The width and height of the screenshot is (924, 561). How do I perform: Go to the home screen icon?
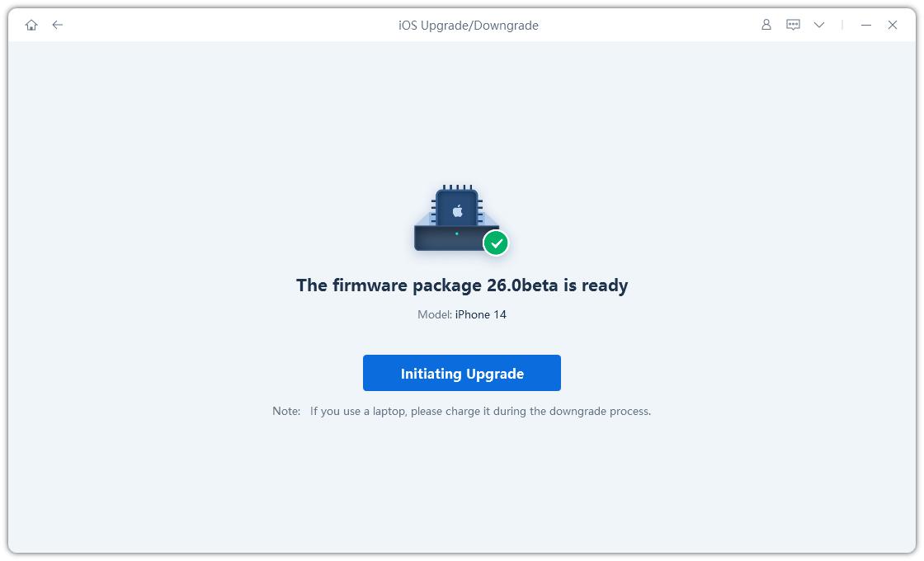pos(31,25)
